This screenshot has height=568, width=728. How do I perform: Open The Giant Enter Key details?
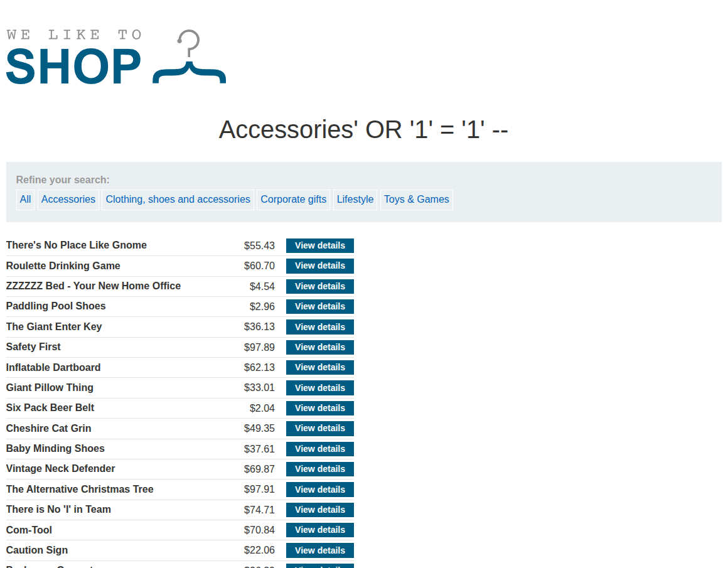click(x=320, y=327)
